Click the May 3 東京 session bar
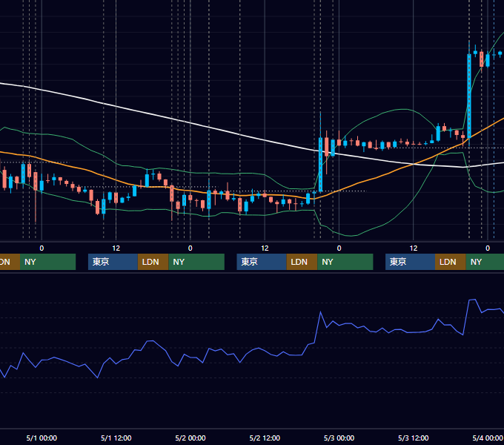Viewport: 504px width, 445px height. pos(410,262)
